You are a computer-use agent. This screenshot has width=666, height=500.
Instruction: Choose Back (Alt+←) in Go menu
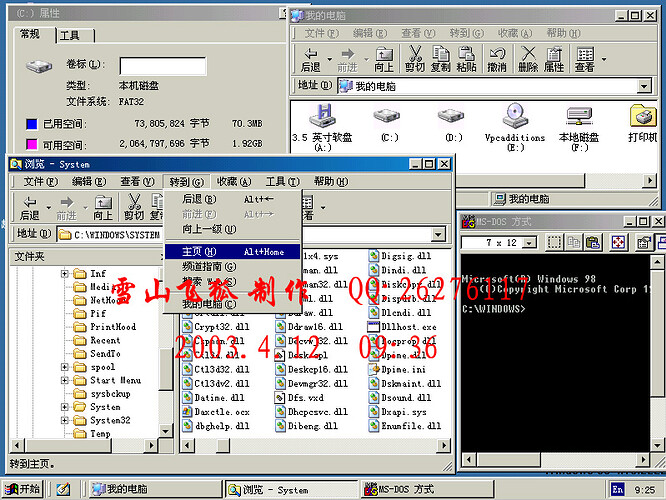click(232, 199)
